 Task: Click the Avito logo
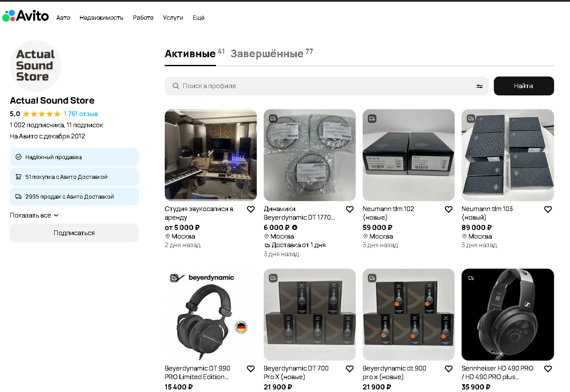tap(26, 16)
